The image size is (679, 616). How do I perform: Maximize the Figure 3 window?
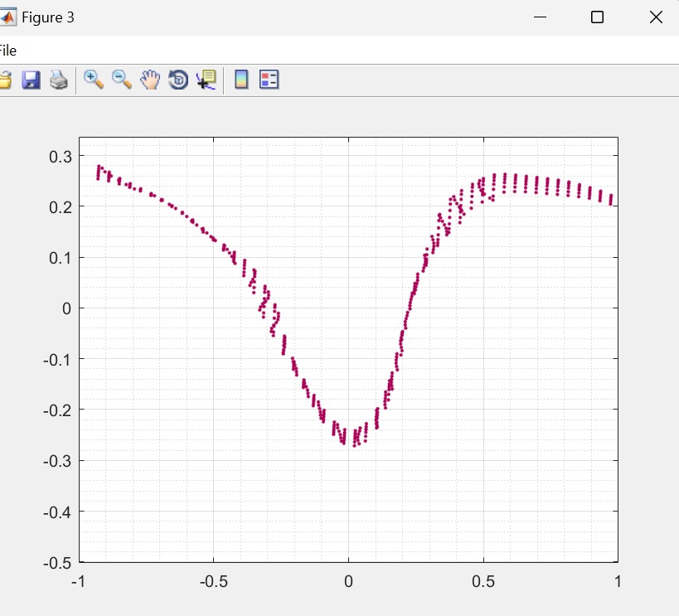point(597,17)
